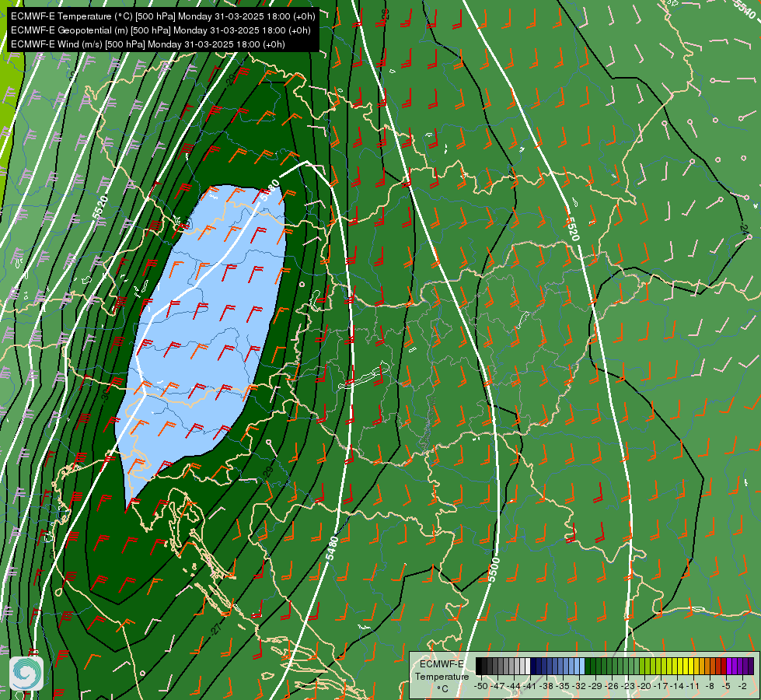This screenshot has width=761, height=700.
Task: Click the -2 value on the legend
Action: tap(742, 686)
